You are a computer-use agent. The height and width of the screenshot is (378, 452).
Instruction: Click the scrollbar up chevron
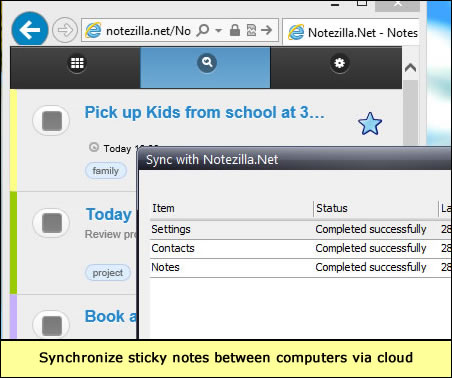(x=410, y=68)
